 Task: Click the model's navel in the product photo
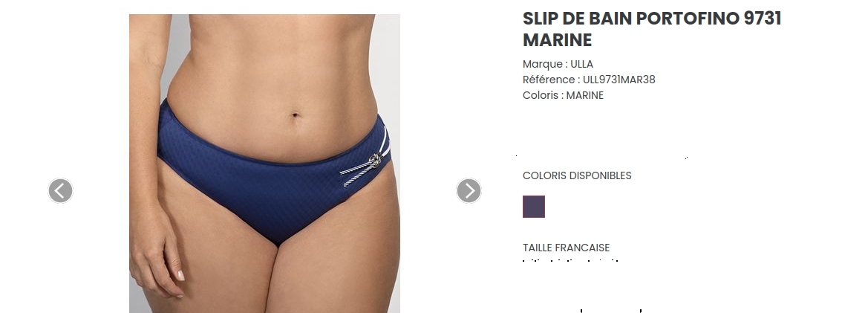pyautogui.click(x=295, y=115)
